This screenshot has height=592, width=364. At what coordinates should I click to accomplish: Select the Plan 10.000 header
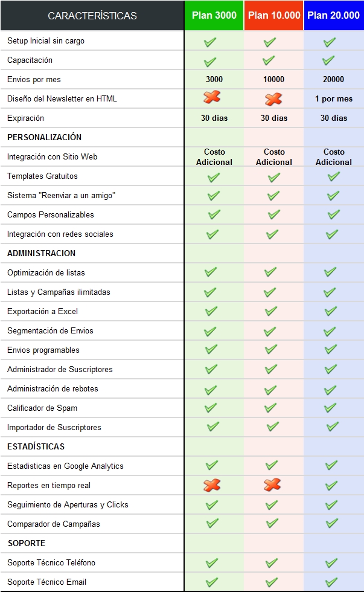274,16
